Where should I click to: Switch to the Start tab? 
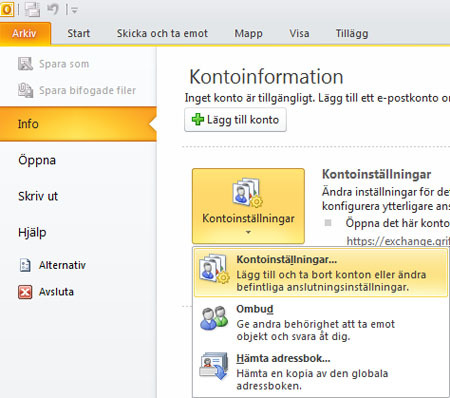click(x=79, y=33)
